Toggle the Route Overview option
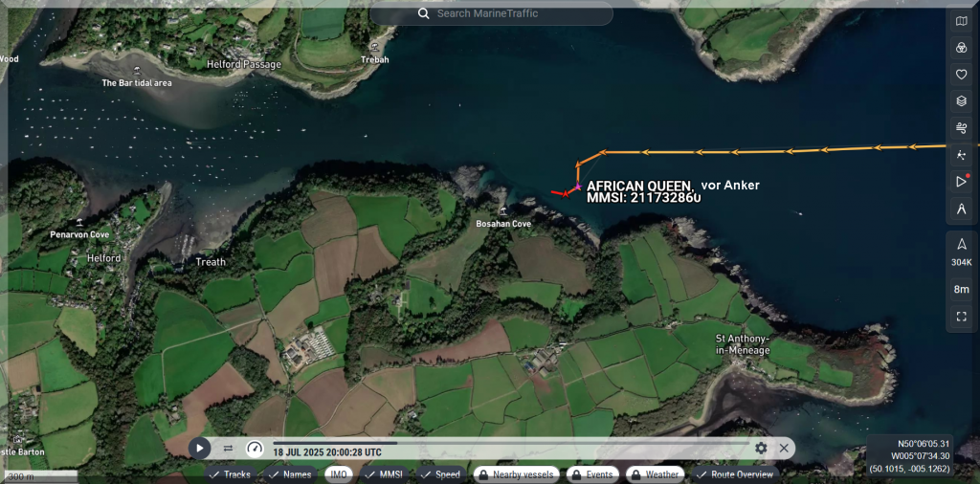The height and width of the screenshot is (484, 980). (x=734, y=474)
